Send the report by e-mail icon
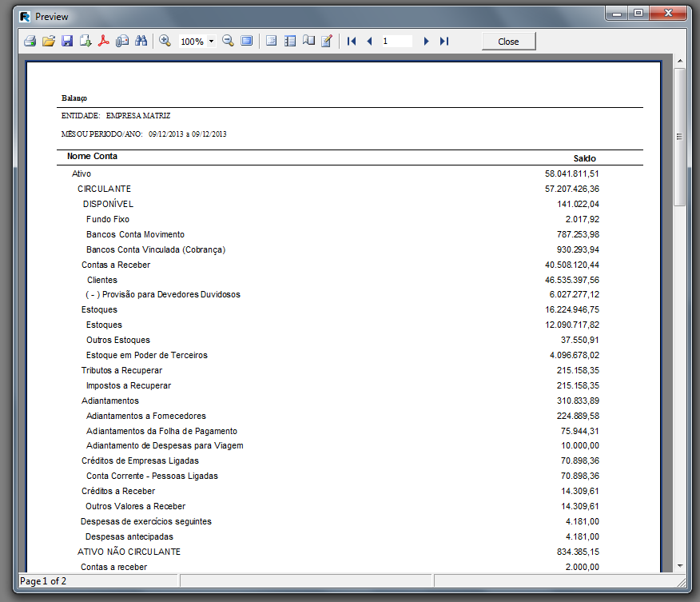This screenshot has height=602, width=700. tap(122, 41)
